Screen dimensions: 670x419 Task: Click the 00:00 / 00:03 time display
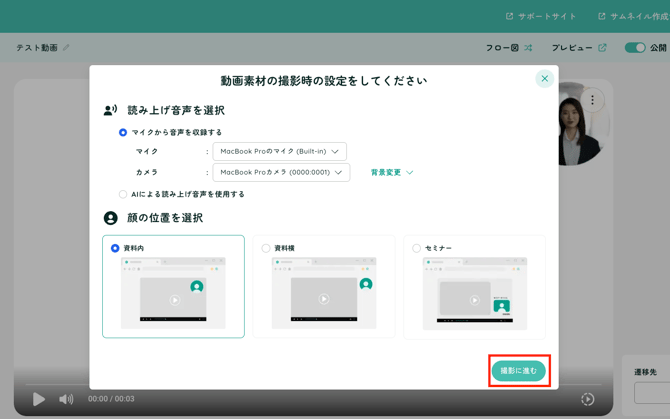click(x=111, y=399)
